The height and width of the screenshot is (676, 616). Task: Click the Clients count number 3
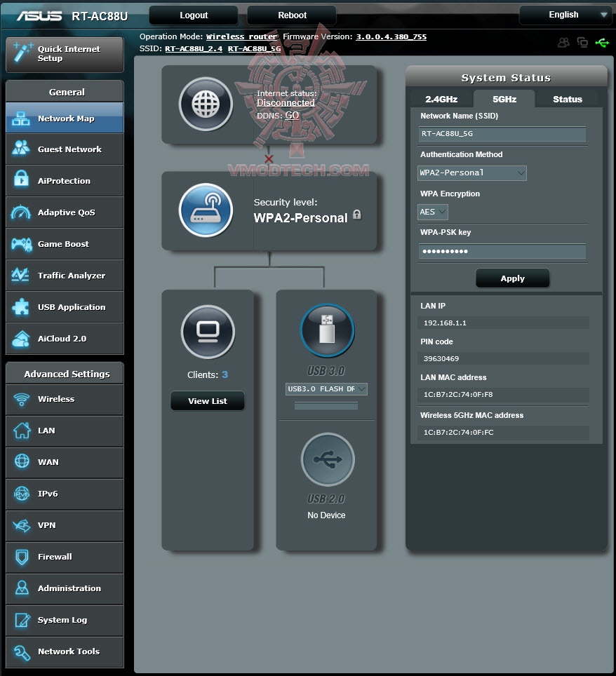pyautogui.click(x=225, y=374)
